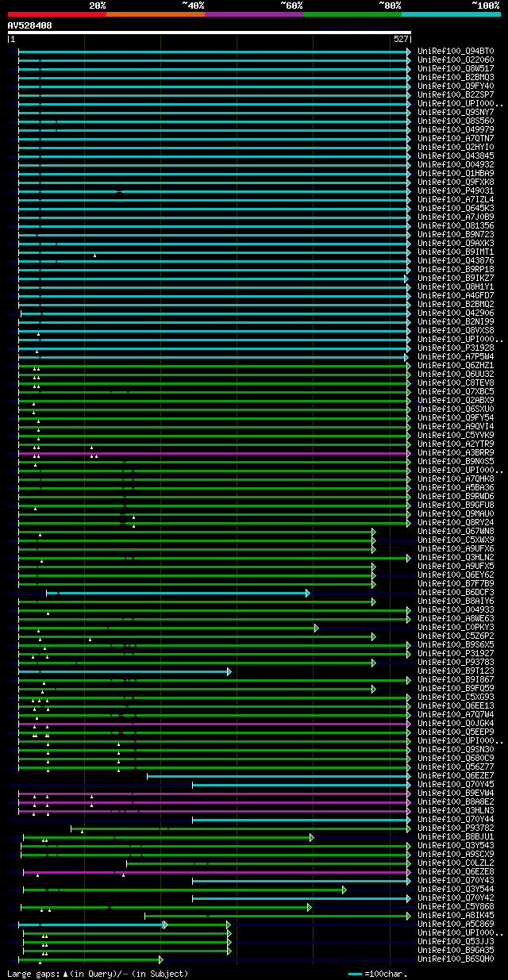The width and height of the screenshot is (508, 980).
Task: Pick the UniRef100_Q8RY24 label
Action: point(456,522)
